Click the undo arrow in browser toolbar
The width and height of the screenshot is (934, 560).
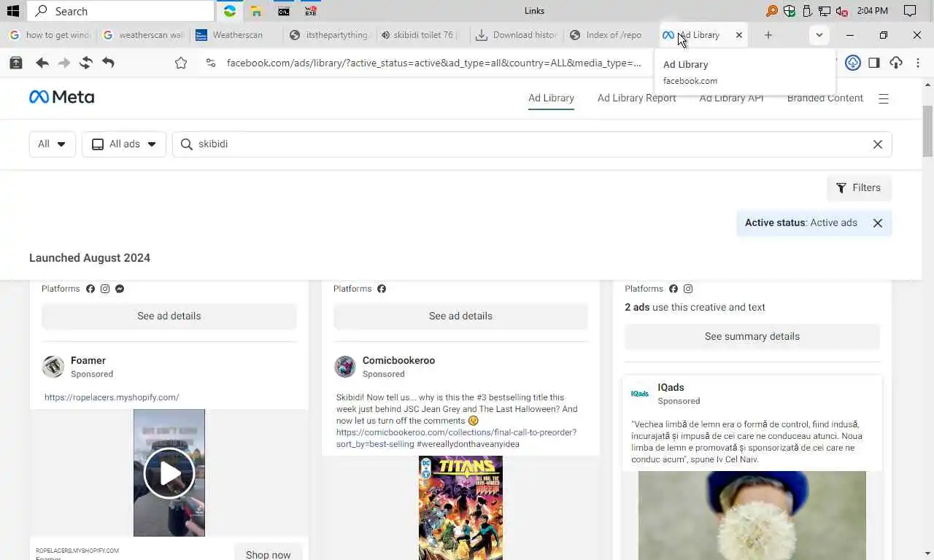click(x=108, y=63)
